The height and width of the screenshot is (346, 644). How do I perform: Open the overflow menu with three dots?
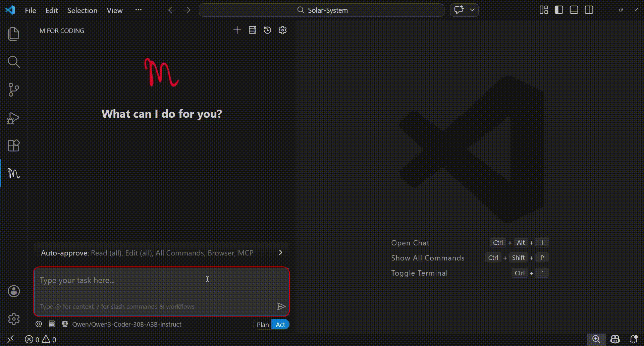[138, 10]
